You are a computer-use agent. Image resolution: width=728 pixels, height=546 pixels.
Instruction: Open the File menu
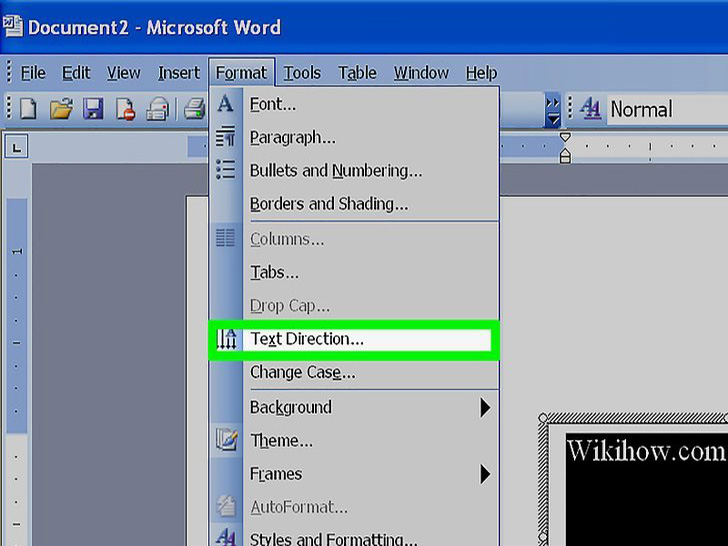tap(33, 73)
